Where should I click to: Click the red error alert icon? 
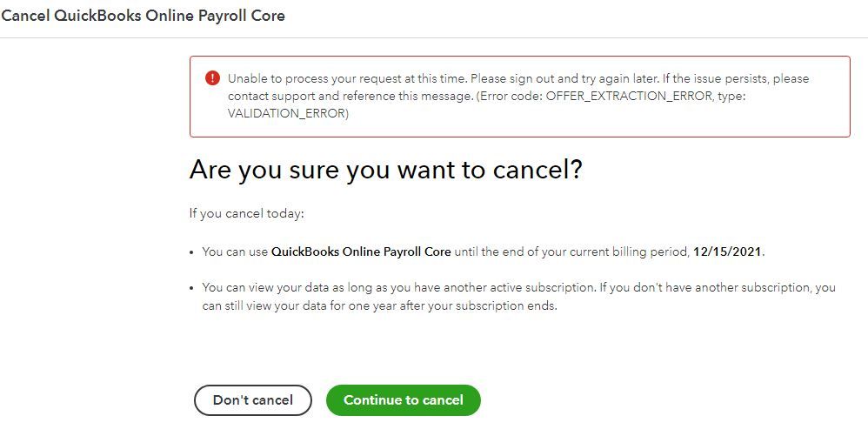click(213, 78)
